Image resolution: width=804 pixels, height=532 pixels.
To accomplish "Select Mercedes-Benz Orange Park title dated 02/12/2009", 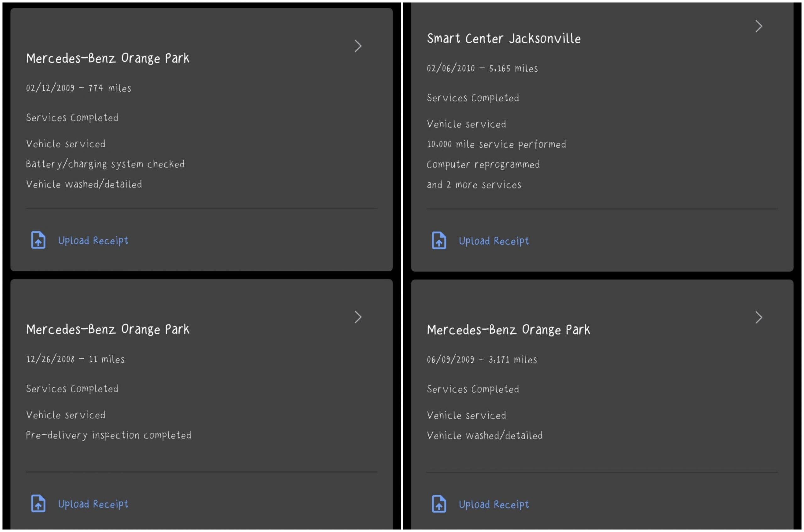I will click(108, 58).
